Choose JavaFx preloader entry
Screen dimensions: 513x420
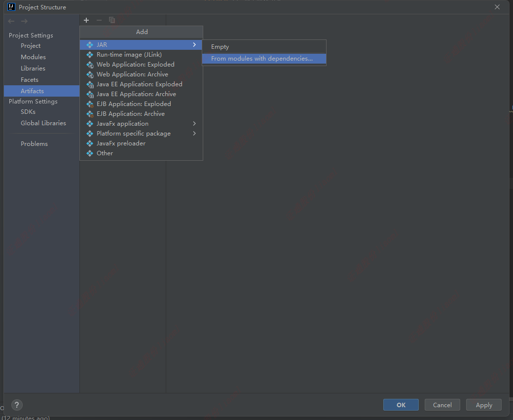pyautogui.click(x=141, y=143)
